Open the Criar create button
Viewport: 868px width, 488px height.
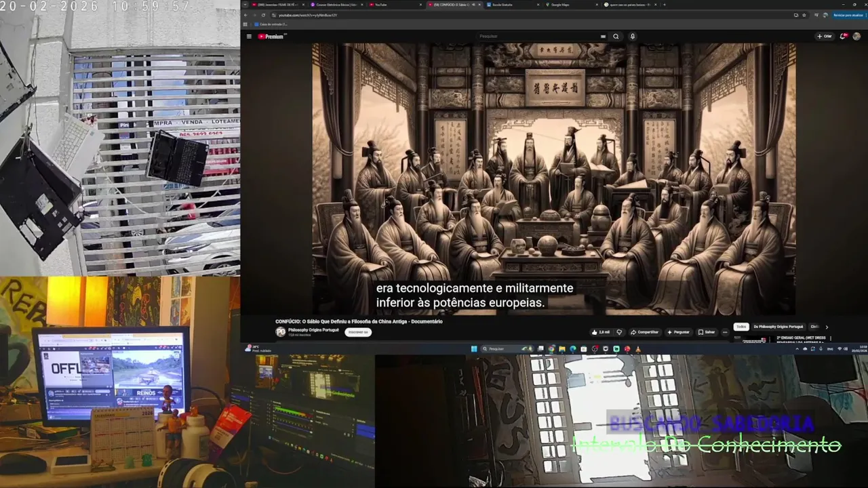coord(825,37)
